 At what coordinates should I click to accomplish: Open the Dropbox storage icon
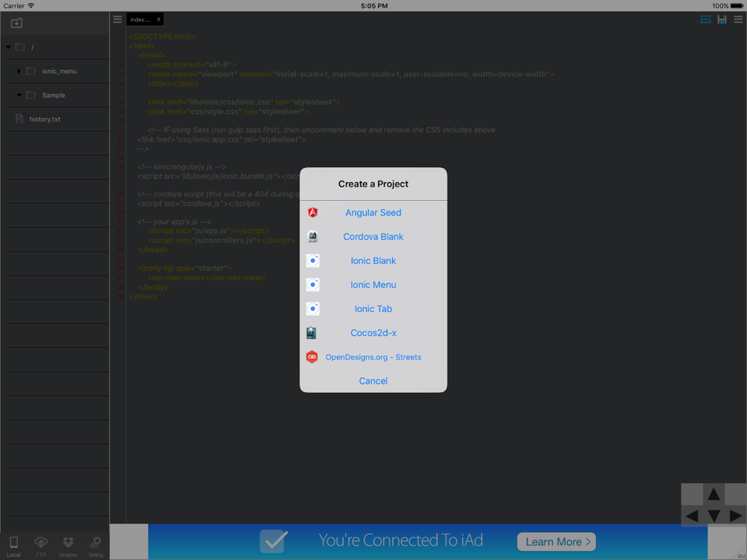pos(68,547)
